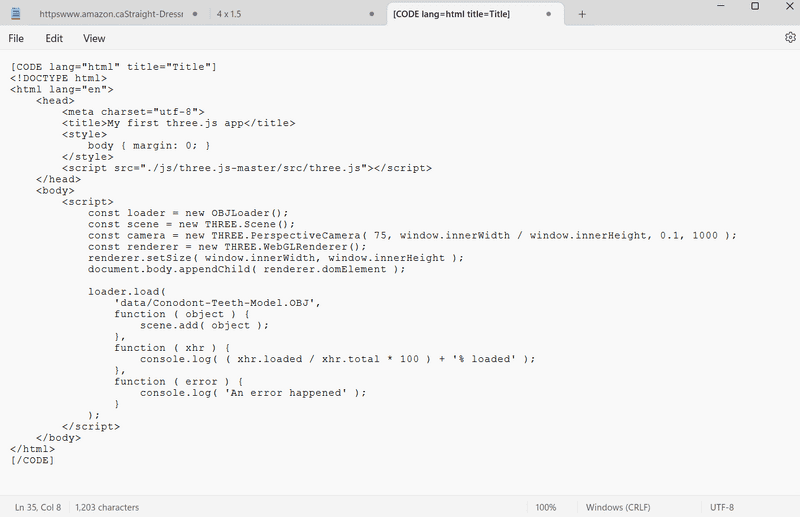Click the renderer.setSize line

276,258
